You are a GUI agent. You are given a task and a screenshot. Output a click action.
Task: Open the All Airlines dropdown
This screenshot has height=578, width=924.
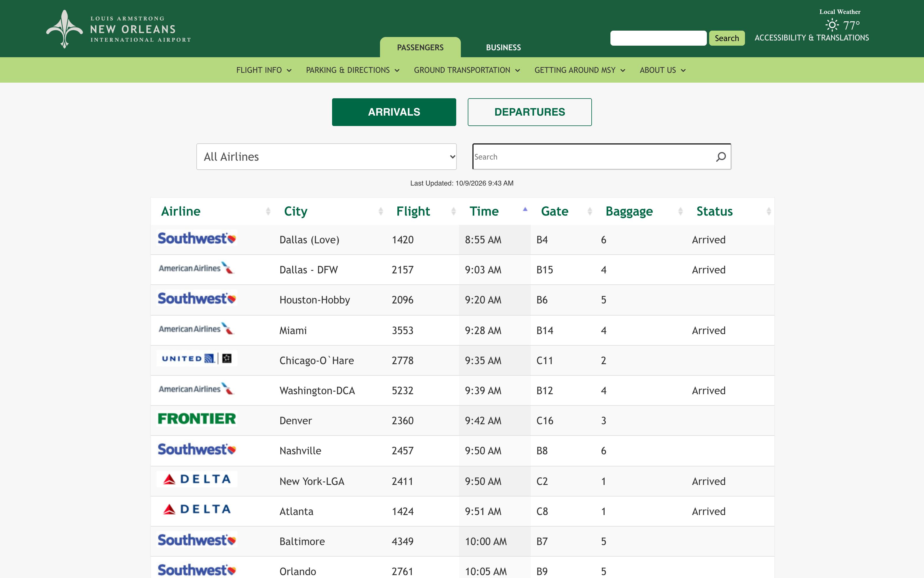[327, 157]
